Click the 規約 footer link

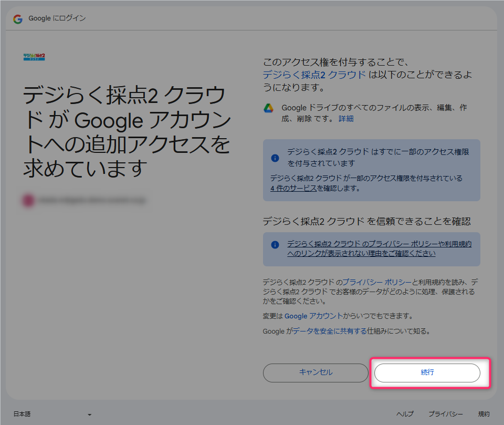tap(484, 414)
